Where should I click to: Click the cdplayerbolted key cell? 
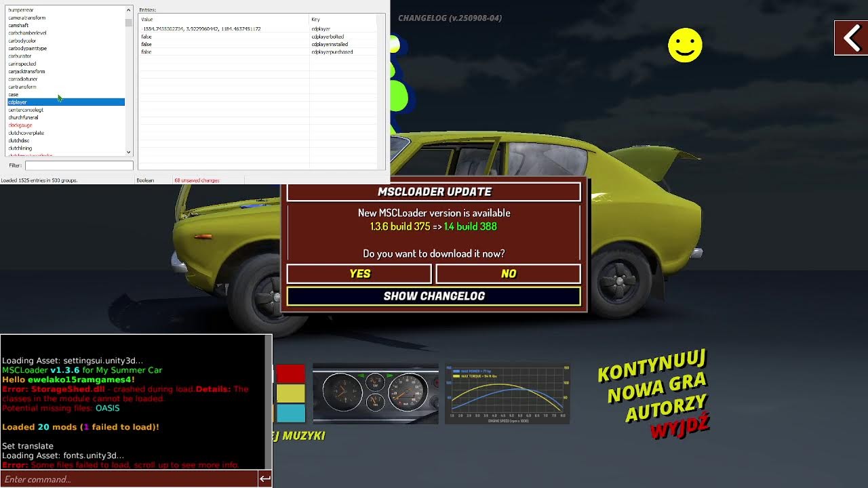pos(328,37)
